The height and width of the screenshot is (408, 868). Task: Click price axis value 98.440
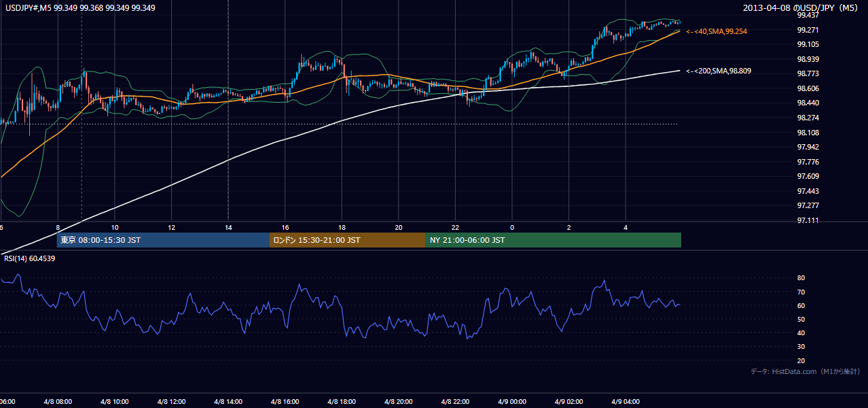point(808,103)
